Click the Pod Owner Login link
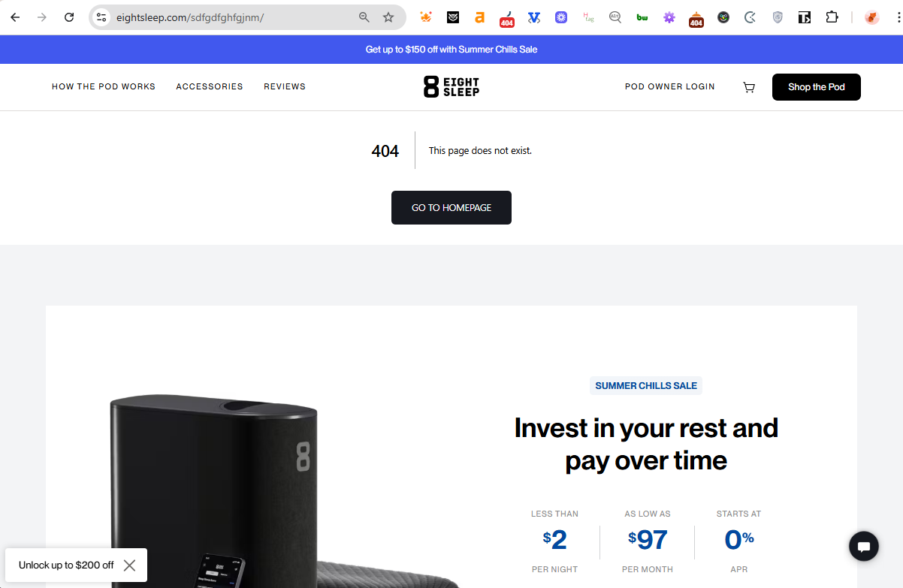The image size is (903, 588). click(x=670, y=87)
